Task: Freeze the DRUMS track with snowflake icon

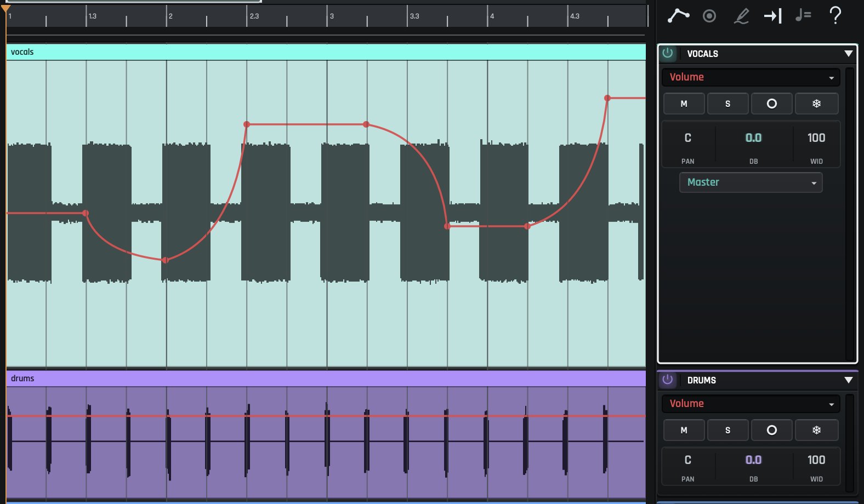Action: 816,430
